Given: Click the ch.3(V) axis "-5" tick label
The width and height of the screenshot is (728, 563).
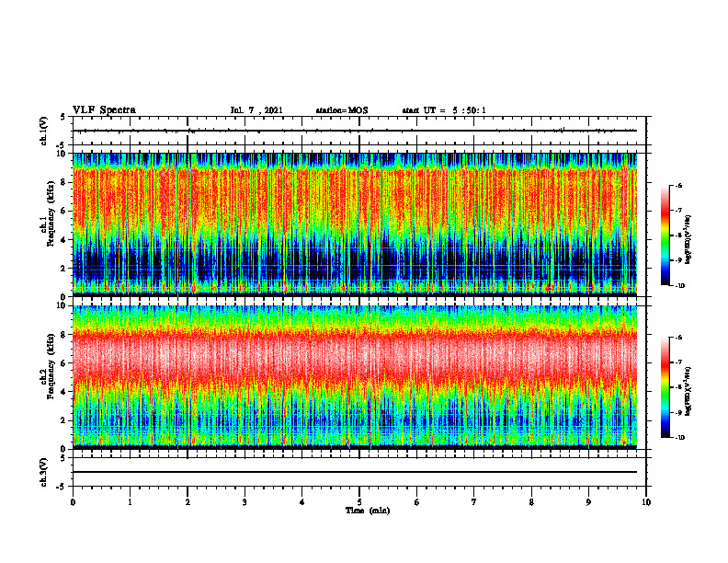Looking at the screenshot, I should (x=62, y=487).
